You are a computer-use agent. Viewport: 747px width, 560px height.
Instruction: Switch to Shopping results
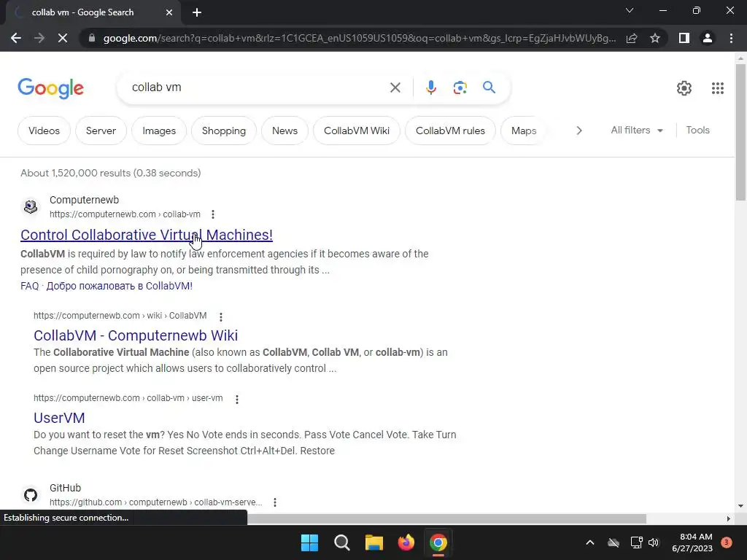224,131
